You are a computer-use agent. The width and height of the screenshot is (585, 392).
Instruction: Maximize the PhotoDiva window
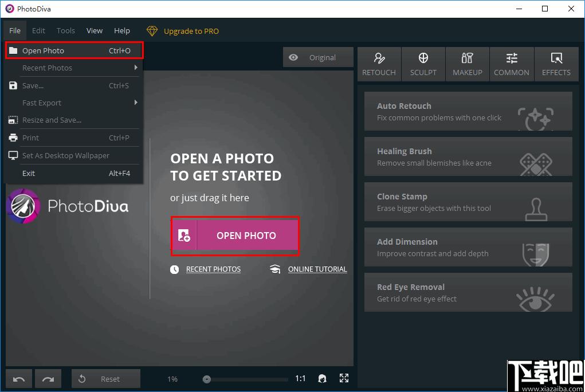[545, 9]
